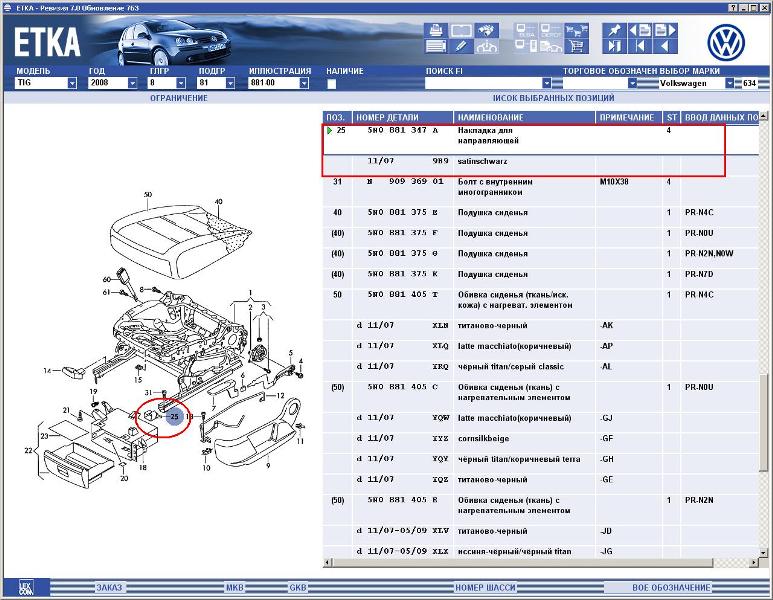Image resolution: width=773 pixels, height=600 pixels.
Task: Expand the ГЛГР dropdown showing 8
Action: [181, 83]
